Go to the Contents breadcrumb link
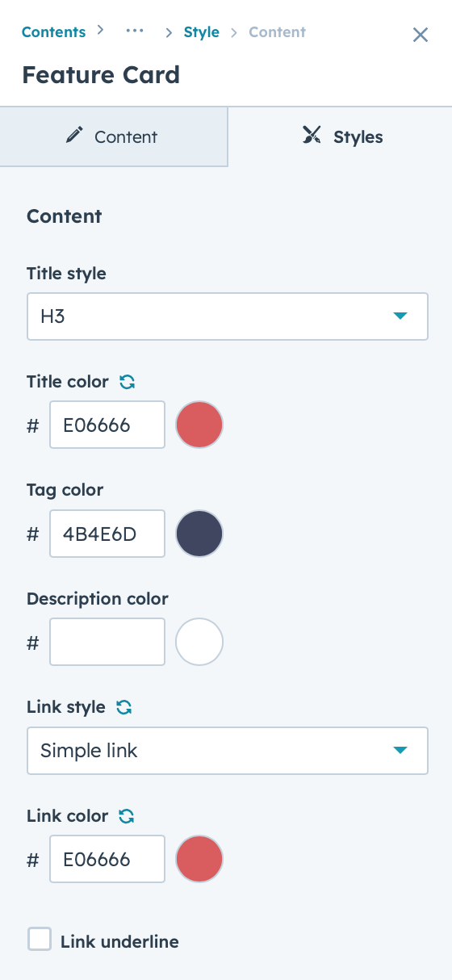This screenshot has width=452, height=980. (x=53, y=32)
